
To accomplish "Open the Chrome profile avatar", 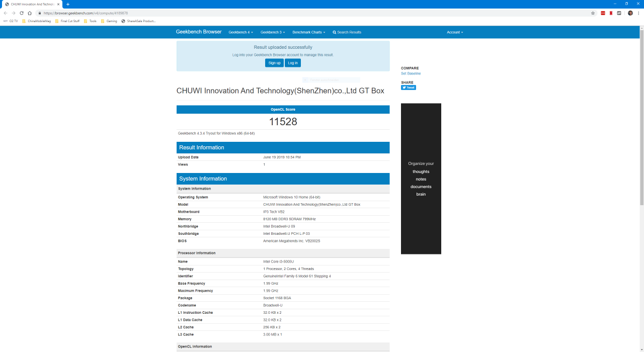I will (x=630, y=13).
